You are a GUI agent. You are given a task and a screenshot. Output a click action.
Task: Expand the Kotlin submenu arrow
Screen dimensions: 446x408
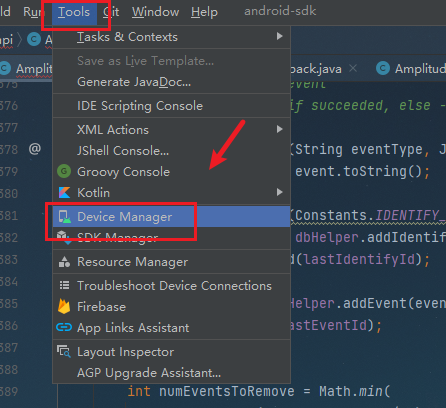(x=280, y=192)
